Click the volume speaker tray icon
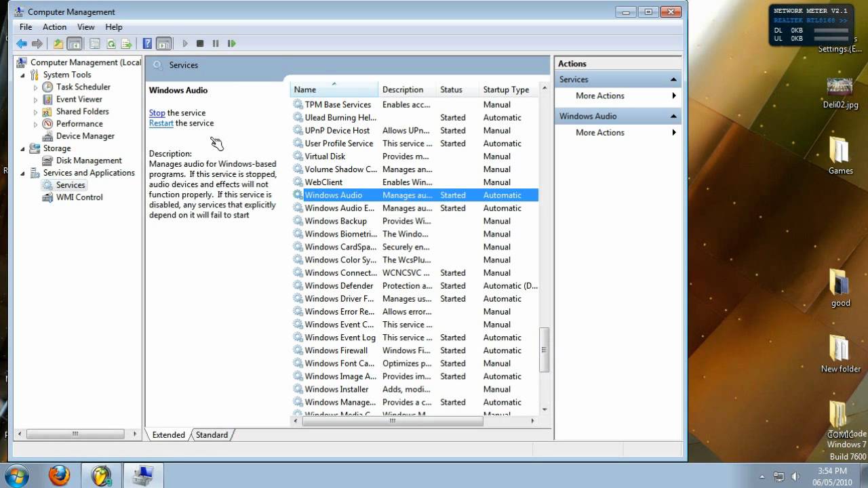Viewport: 868px width, 488px height. [x=795, y=476]
